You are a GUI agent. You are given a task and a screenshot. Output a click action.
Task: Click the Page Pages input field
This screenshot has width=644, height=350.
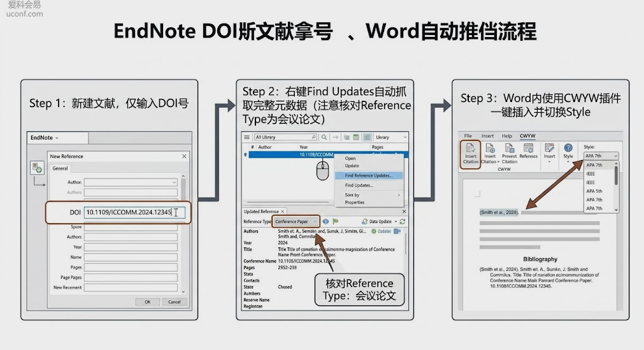pos(131,277)
